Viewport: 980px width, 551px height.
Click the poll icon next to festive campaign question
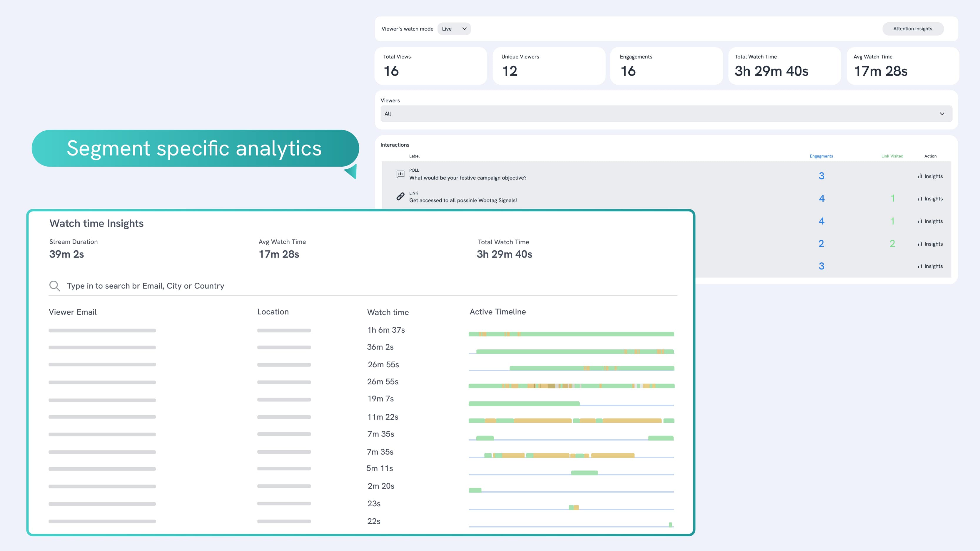[x=400, y=174]
